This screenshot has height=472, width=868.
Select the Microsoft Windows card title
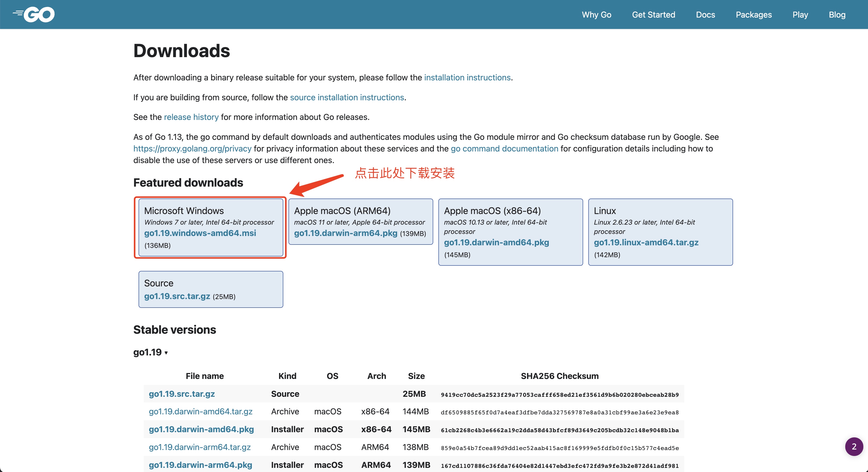click(x=184, y=211)
